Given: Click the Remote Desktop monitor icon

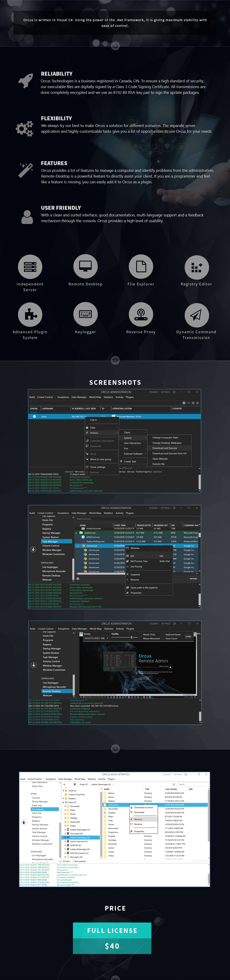Looking at the screenshot, I should (x=85, y=266).
